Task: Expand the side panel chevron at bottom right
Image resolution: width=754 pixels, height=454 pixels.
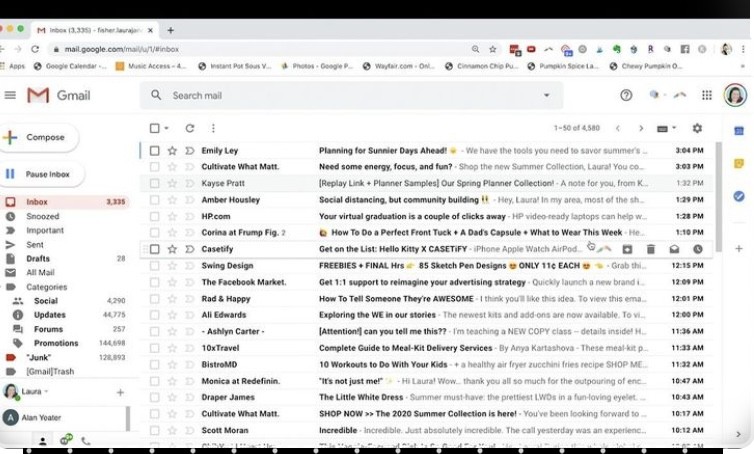Action: (739, 434)
